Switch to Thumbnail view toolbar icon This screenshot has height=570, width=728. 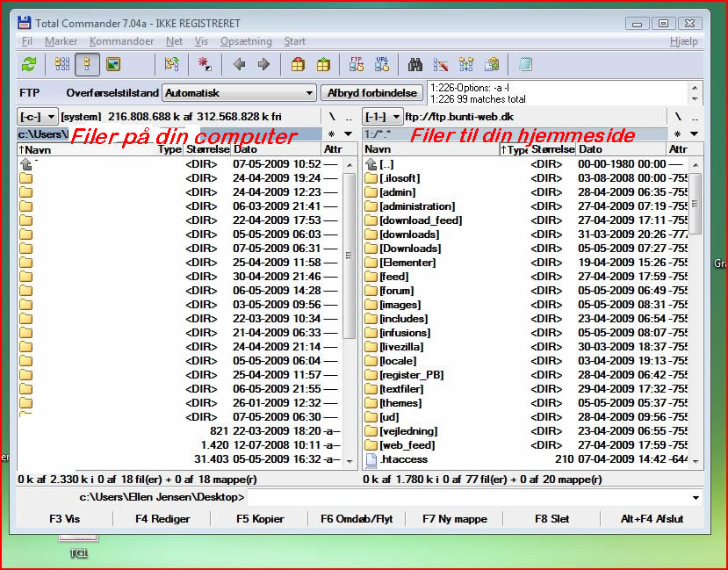coord(113,64)
